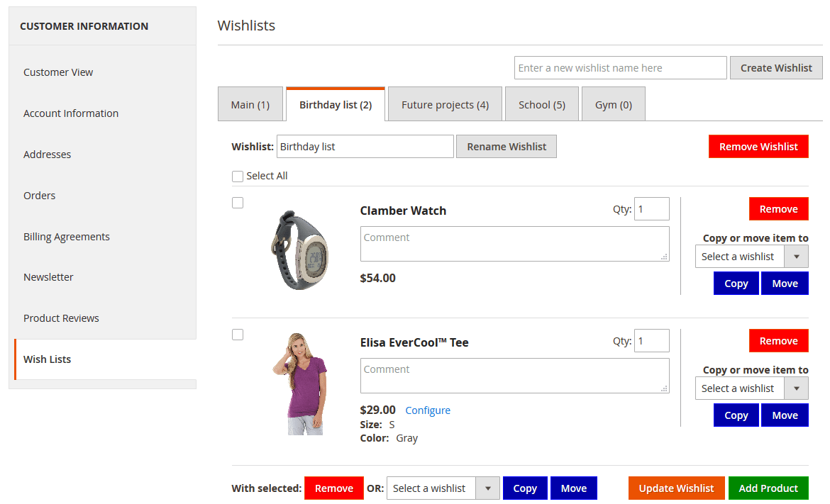
Task: Click the Elisa EverCool Tee image
Action: pos(300,383)
